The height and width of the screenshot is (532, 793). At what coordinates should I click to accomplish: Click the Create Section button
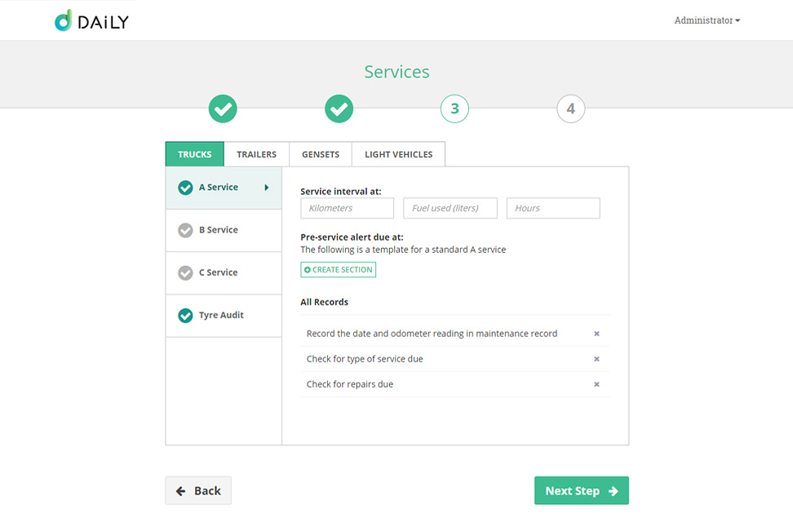coord(338,270)
